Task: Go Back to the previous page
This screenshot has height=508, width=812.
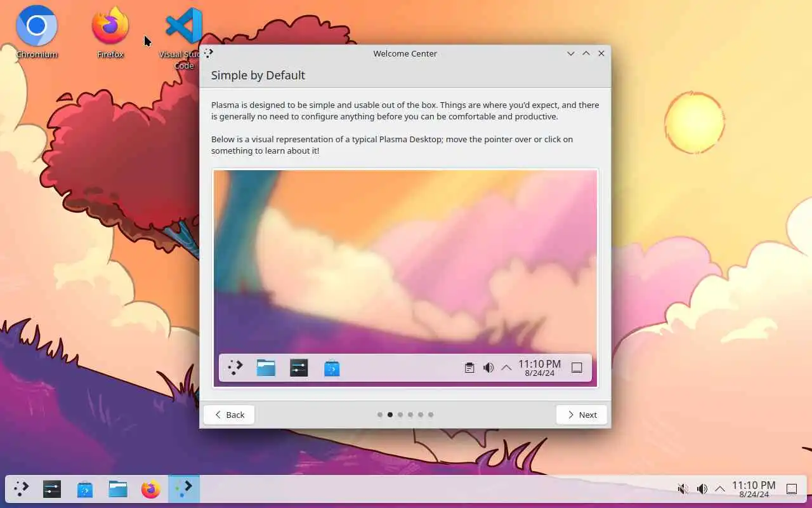Action: tap(229, 415)
